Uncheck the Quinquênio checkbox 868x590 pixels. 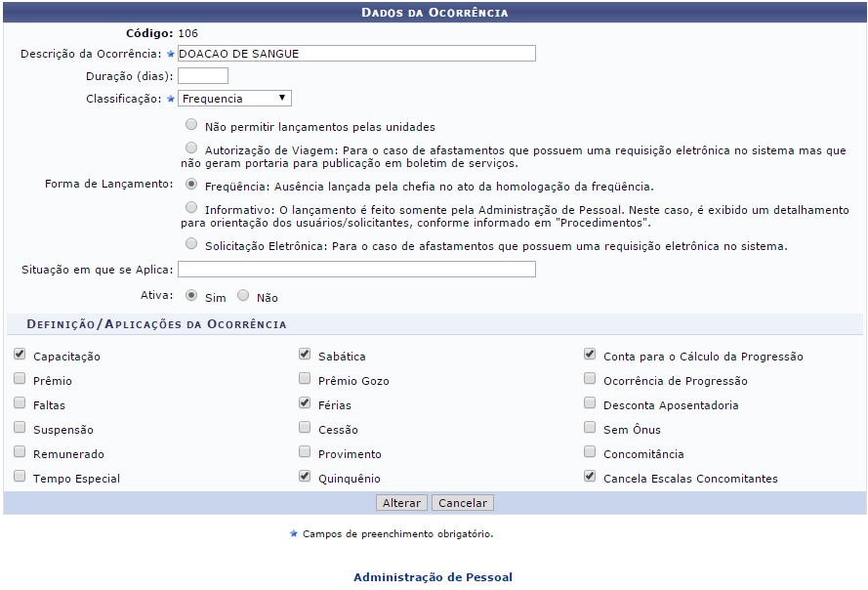pos(304,477)
